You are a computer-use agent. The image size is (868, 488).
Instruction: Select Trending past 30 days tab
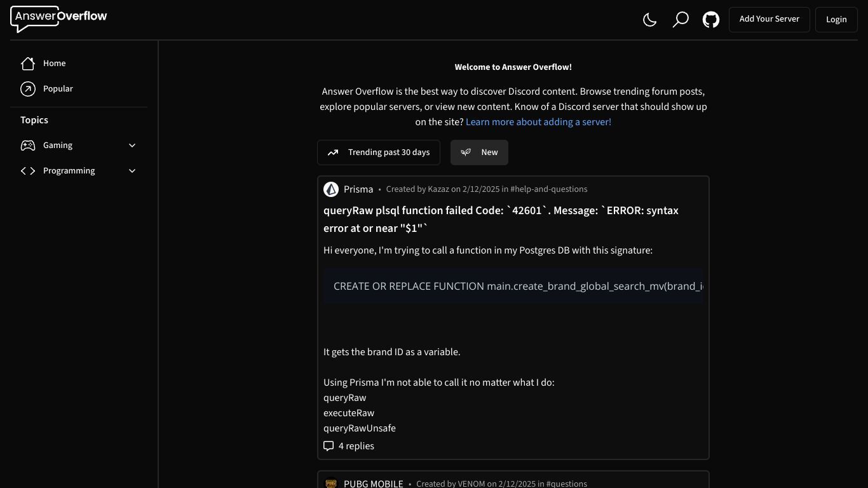click(x=379, y=152)
